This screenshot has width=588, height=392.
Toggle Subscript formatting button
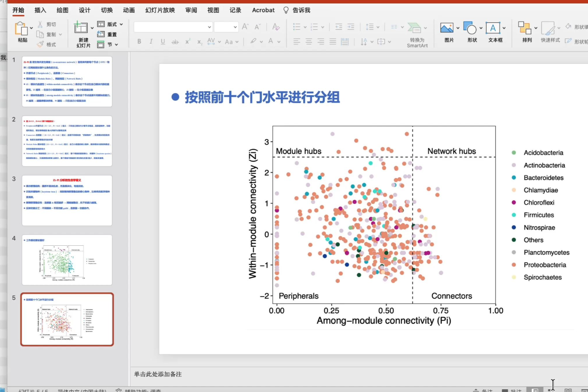pos(200,42)
